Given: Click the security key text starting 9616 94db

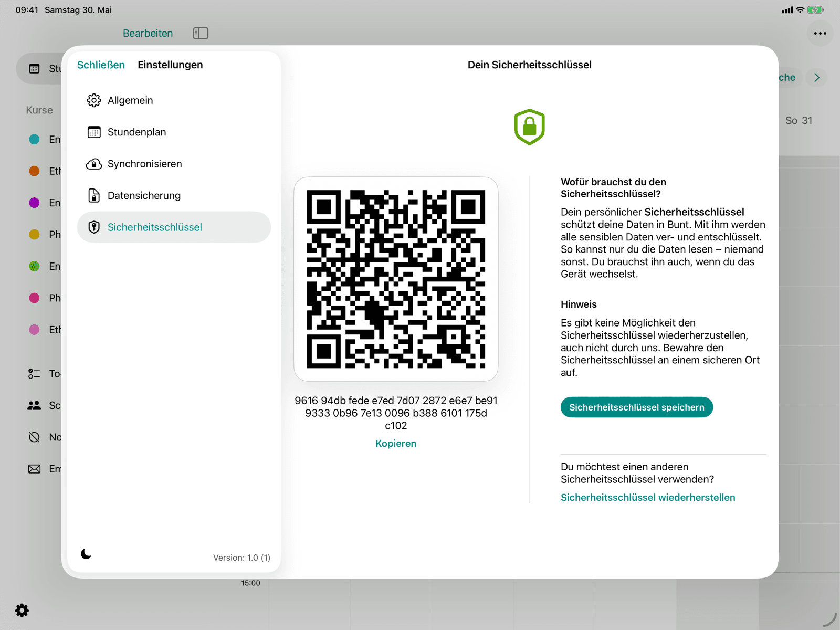Looking at the screenshot, I should (x=396, y=413).
